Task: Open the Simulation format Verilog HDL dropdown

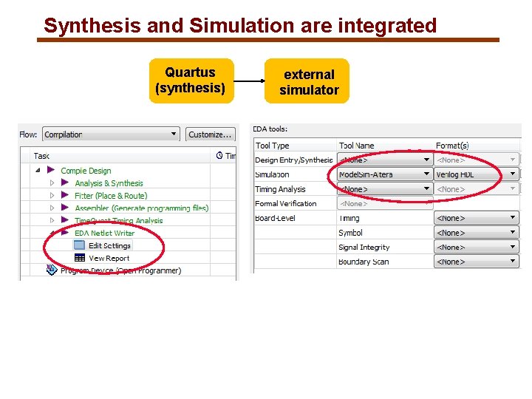Action: tap(477, 174)
